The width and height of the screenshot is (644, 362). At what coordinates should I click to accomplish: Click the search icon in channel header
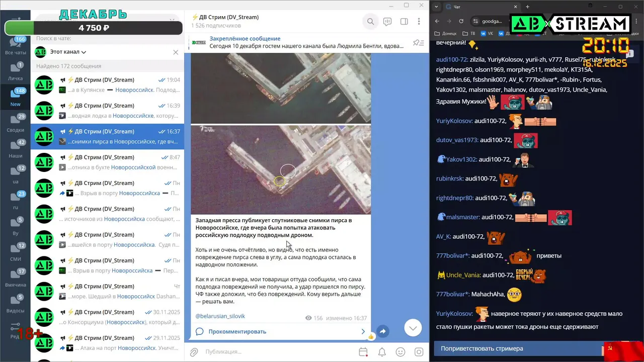pos(370,22)
